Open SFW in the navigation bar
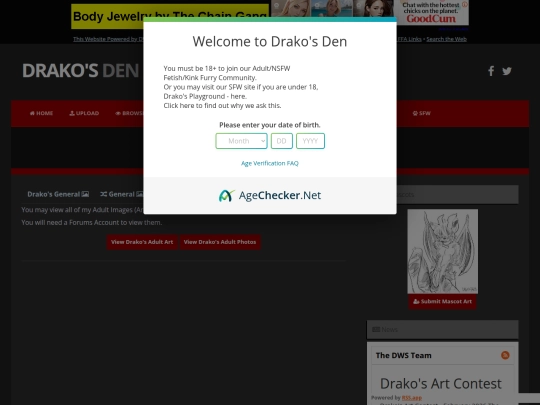 click(422, 113)
